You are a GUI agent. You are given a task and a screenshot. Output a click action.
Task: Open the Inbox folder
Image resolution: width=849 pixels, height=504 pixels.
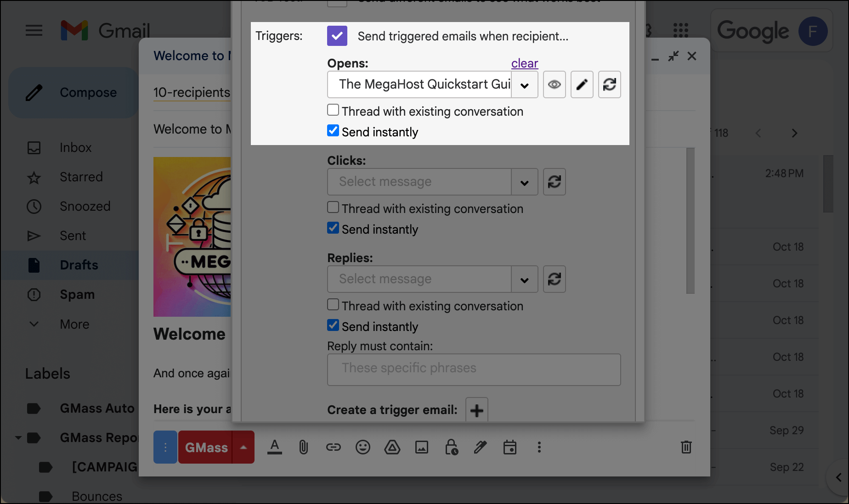(x=76, y=148)
